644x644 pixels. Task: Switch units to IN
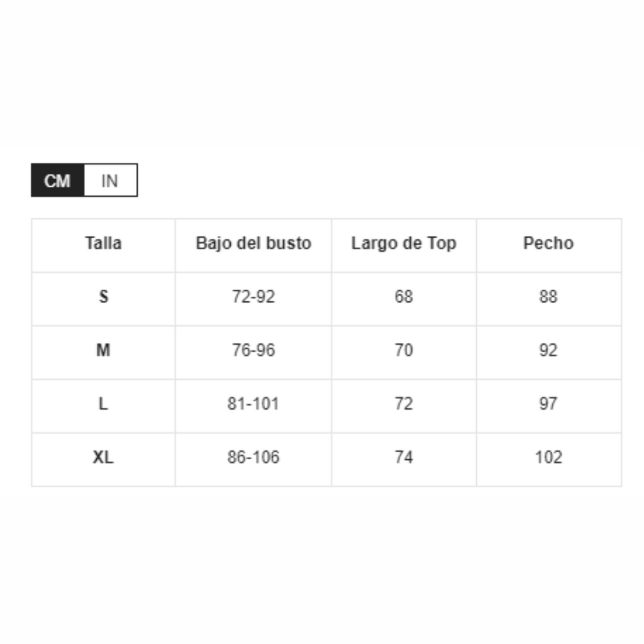tap(111, 180)
